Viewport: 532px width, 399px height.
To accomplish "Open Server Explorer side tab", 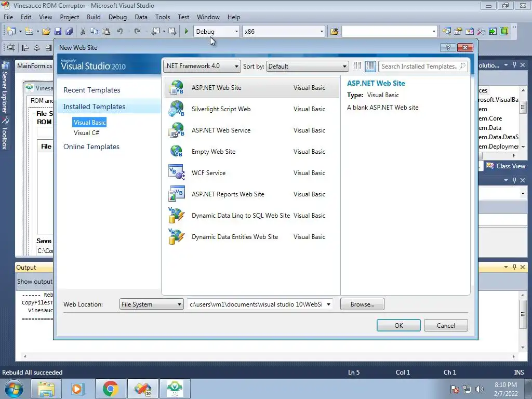I will pyautogui.click(x=5, y=88).
